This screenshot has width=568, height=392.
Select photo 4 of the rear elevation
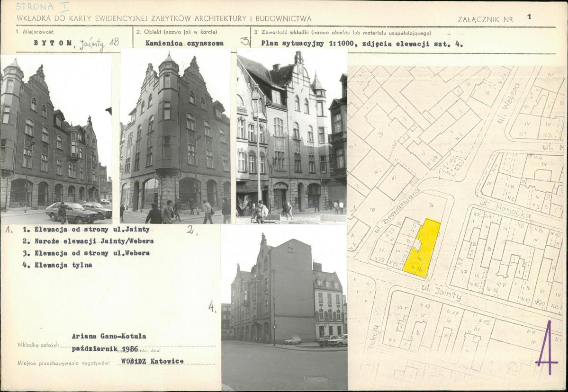click(284, 307)
